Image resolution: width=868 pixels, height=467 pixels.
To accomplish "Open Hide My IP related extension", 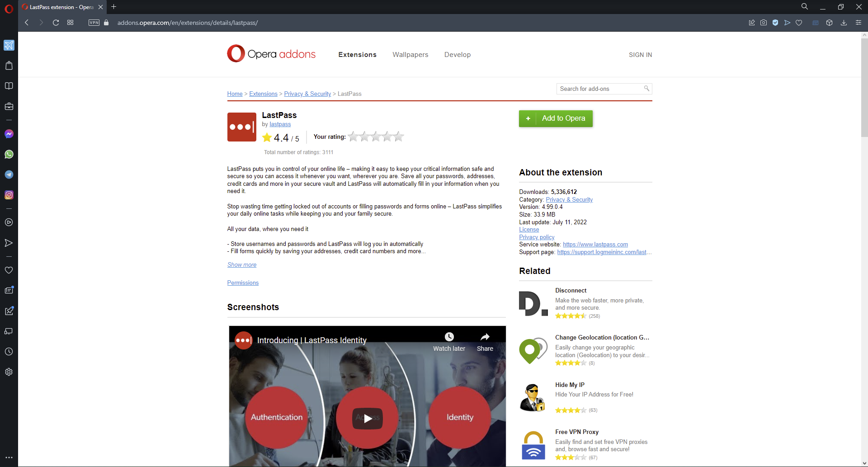I will pos(570,385).
